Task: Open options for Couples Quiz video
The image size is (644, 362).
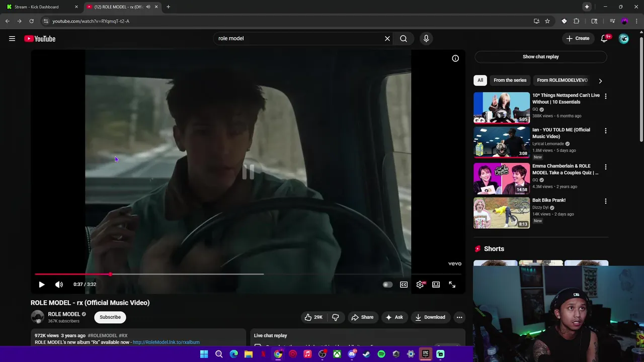Action: click(606, 167)
